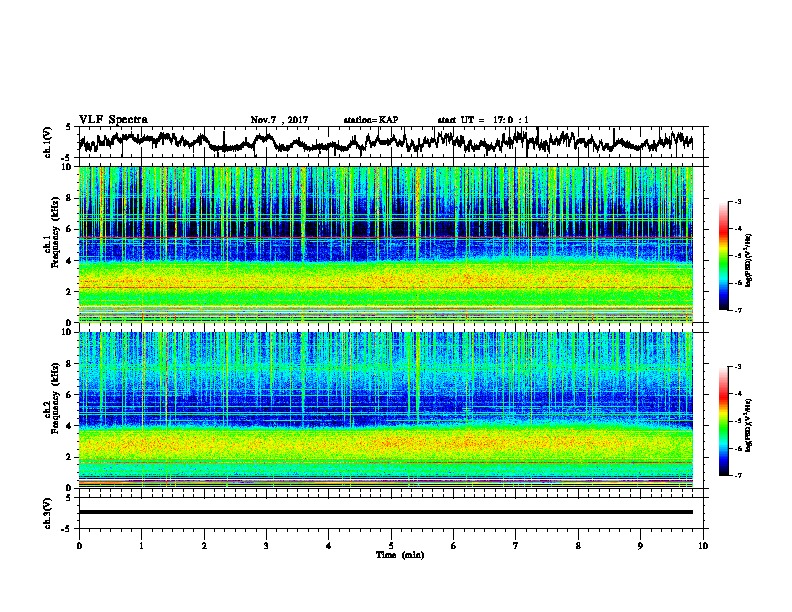The width and height of the screenshot is (792, 612).
Task: Click the flat ch.3 voltage trace
Action: [386, 512]
